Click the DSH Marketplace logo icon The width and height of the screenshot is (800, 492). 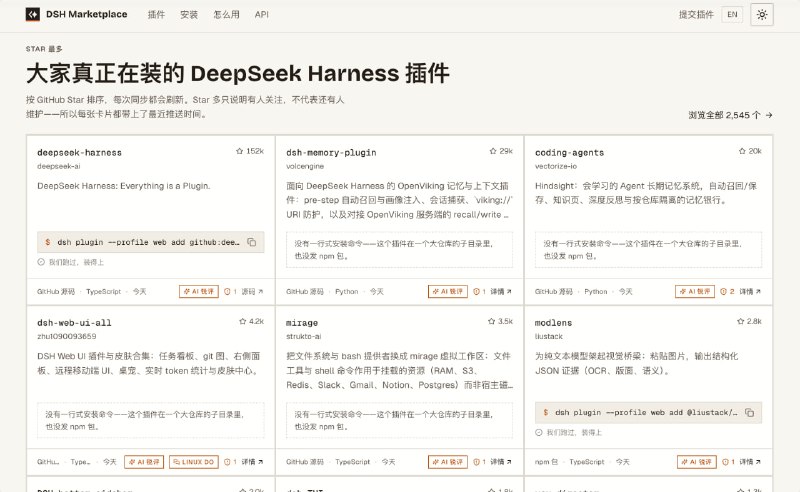click(33, 14)
